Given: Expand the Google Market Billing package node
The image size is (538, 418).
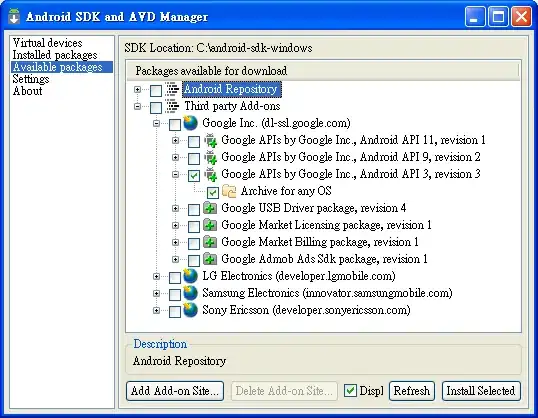Looking at the screenshot, I should tap(175, 242).
